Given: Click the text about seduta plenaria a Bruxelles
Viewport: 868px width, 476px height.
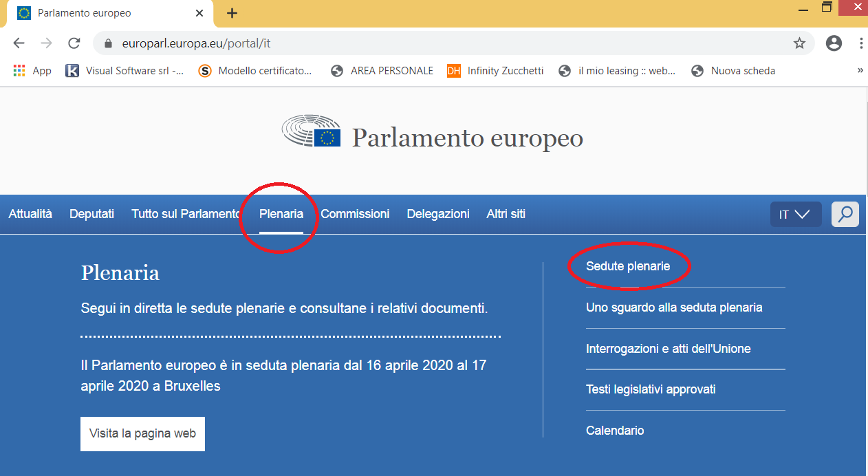Looking at the screenshot, I should (283, 376).
